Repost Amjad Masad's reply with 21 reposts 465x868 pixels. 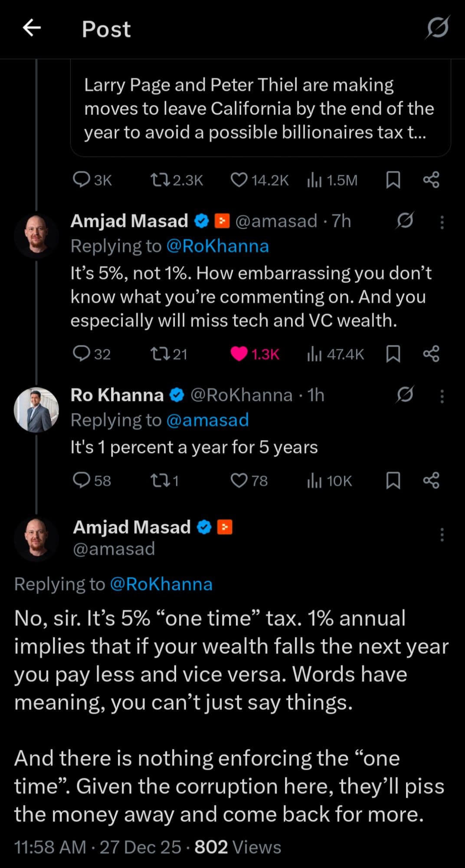160,354
